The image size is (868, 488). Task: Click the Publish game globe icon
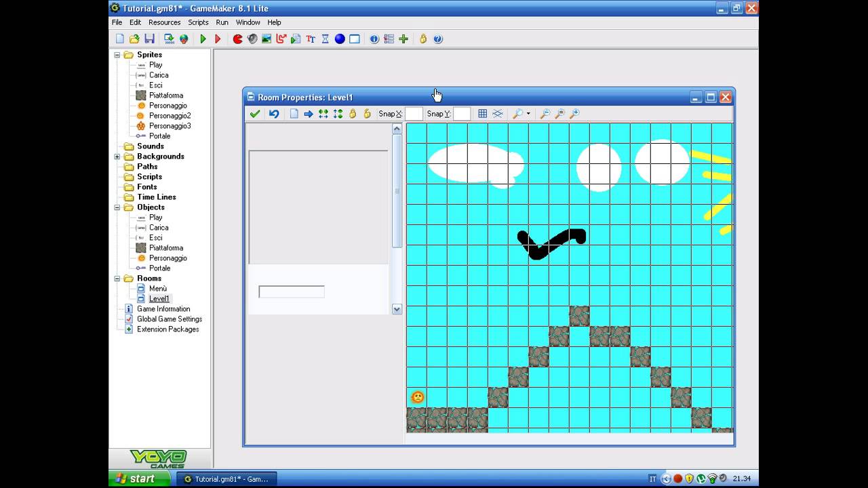click(x=184, y=39)
